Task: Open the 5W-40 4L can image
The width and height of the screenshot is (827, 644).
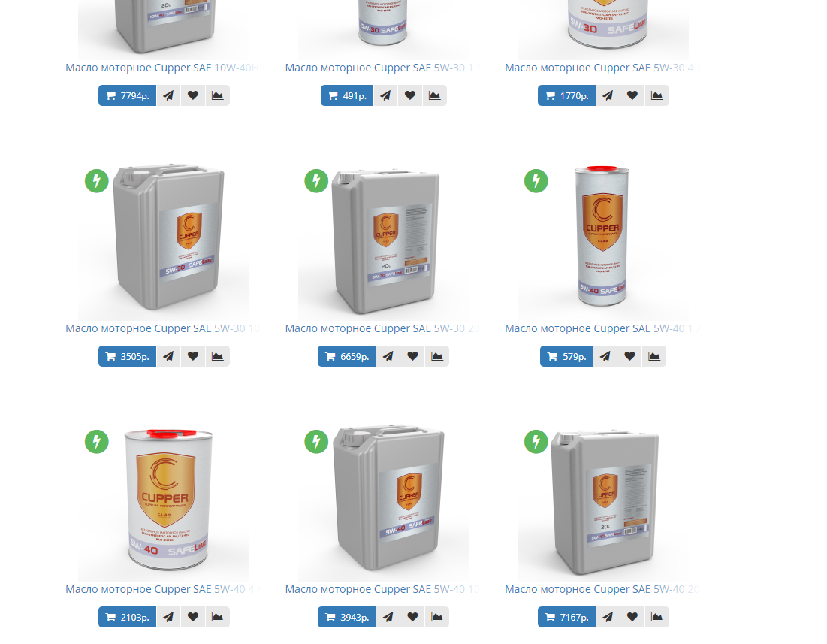Action: click(x=164, y=500)
